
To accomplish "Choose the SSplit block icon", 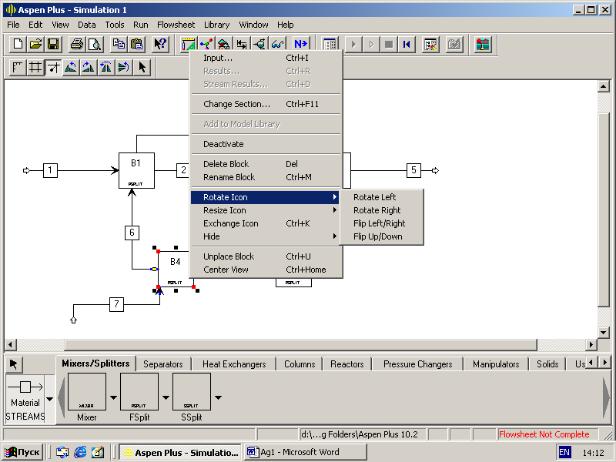I will 191,392.
